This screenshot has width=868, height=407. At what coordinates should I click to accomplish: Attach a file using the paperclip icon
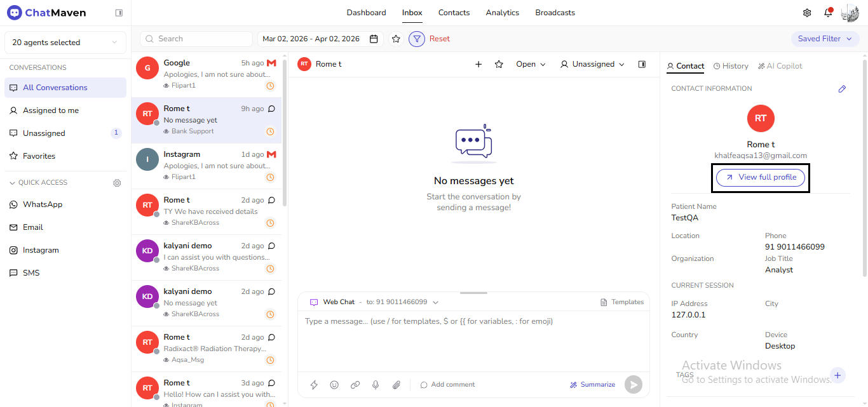coord(397,384)
